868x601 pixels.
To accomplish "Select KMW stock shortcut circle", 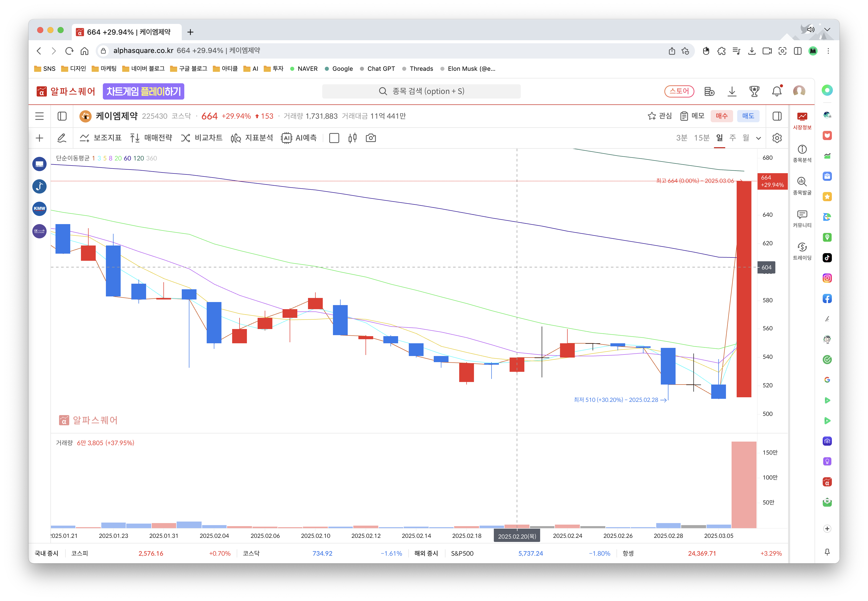I will tap(39, 209).
